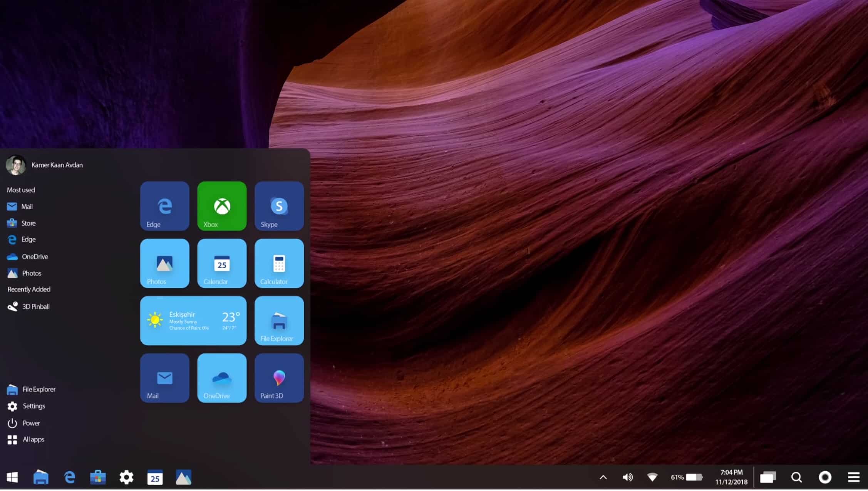This screenshot has width=868, height=491.
Task: Open Microsoft Edge browser tile
Action: 164,206
